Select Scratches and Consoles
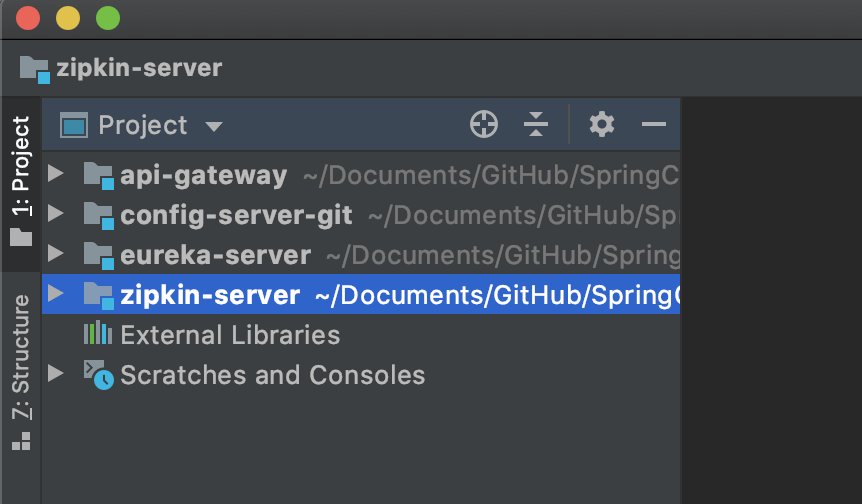The height and width of the screenshot is (504, 862). pos(361,375)
